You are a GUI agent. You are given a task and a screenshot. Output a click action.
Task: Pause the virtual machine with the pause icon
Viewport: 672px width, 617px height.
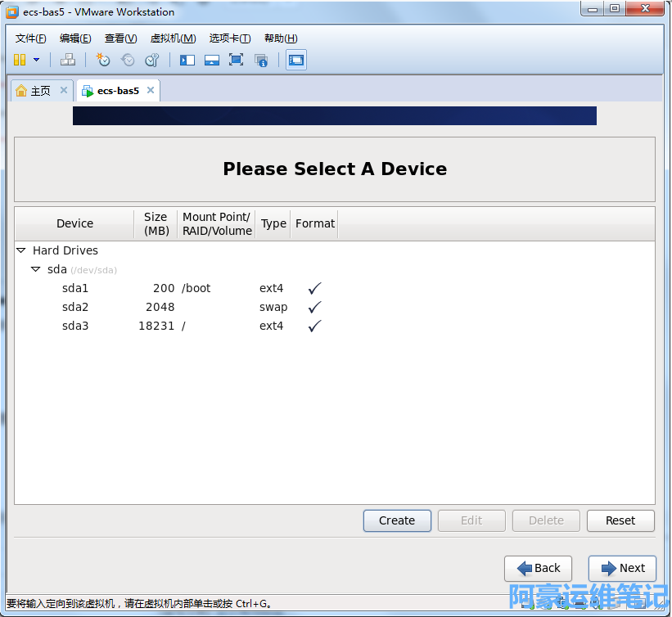(x=20, y=60)
